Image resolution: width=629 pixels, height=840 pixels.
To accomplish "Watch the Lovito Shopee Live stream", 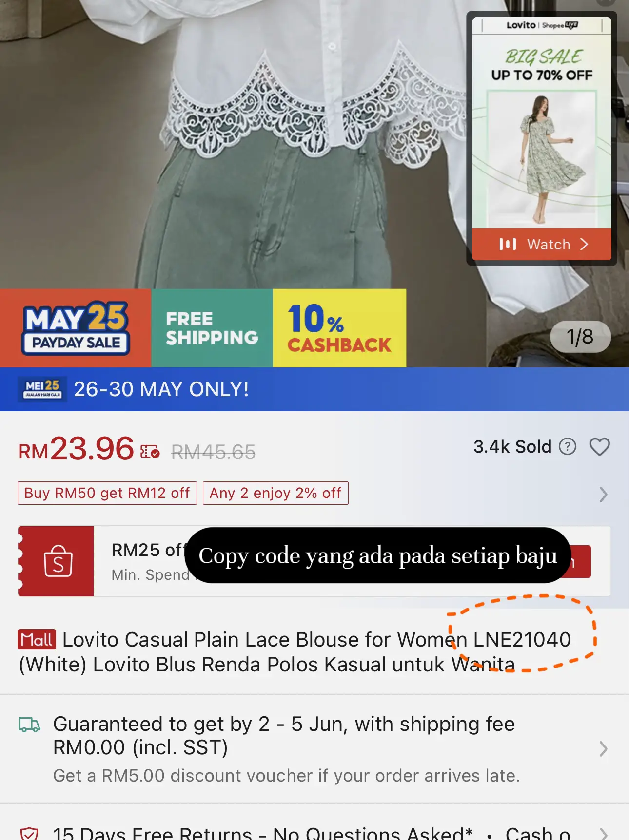I will 542,244.
